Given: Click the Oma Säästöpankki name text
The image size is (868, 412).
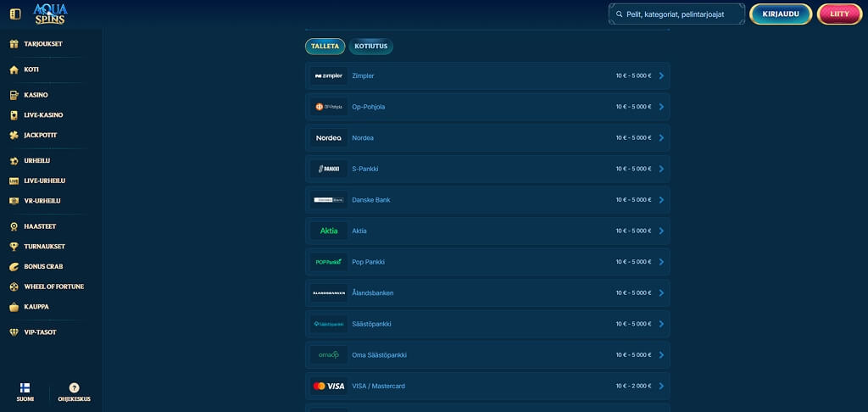Looking at the screenshot, I should tap(379, 355).
